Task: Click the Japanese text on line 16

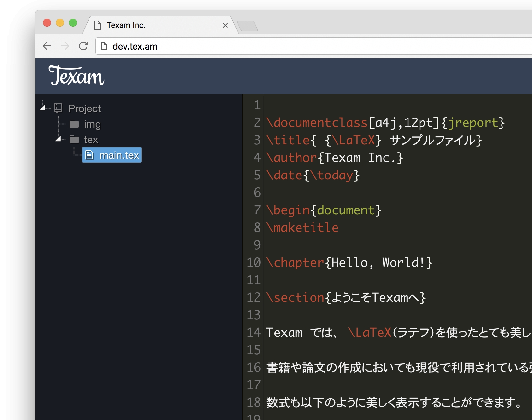Action: point(399,368)
